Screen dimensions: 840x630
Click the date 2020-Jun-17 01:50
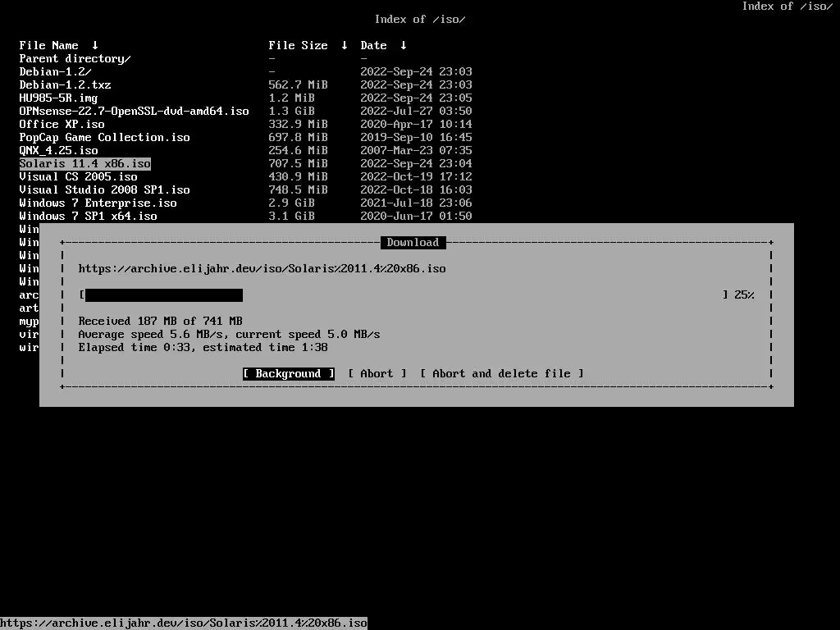(416, 216)
